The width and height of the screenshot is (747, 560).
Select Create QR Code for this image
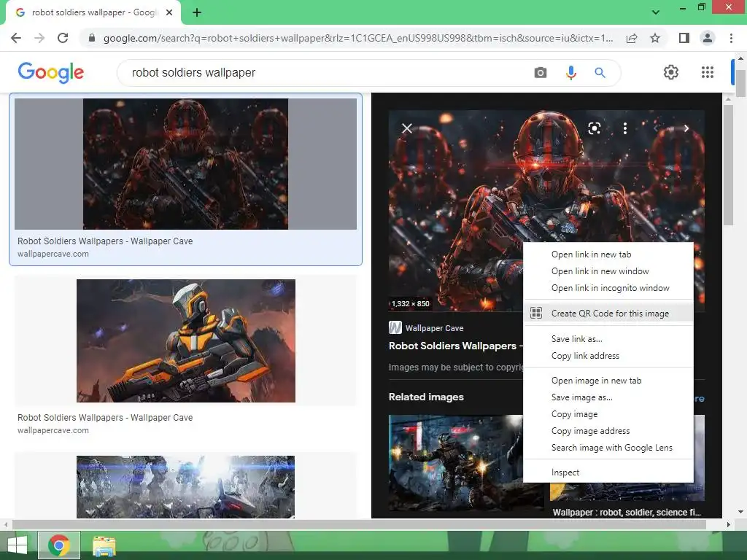click(609, 314)
